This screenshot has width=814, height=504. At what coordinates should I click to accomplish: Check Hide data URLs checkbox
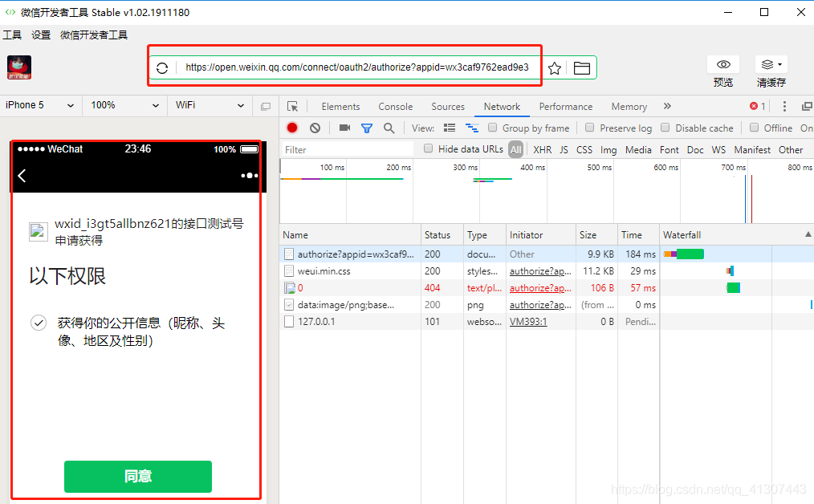coord(429,148)
